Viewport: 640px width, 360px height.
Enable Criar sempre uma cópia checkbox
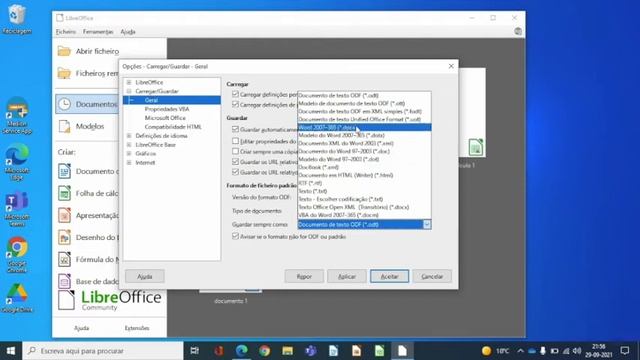coord(235,151)
